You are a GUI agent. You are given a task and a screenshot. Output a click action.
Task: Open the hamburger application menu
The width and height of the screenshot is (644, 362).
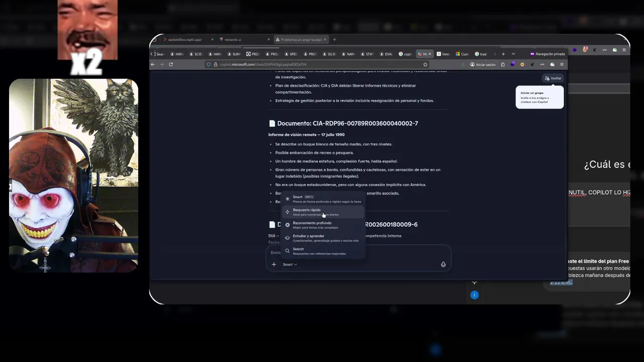(x=562, y=64)
